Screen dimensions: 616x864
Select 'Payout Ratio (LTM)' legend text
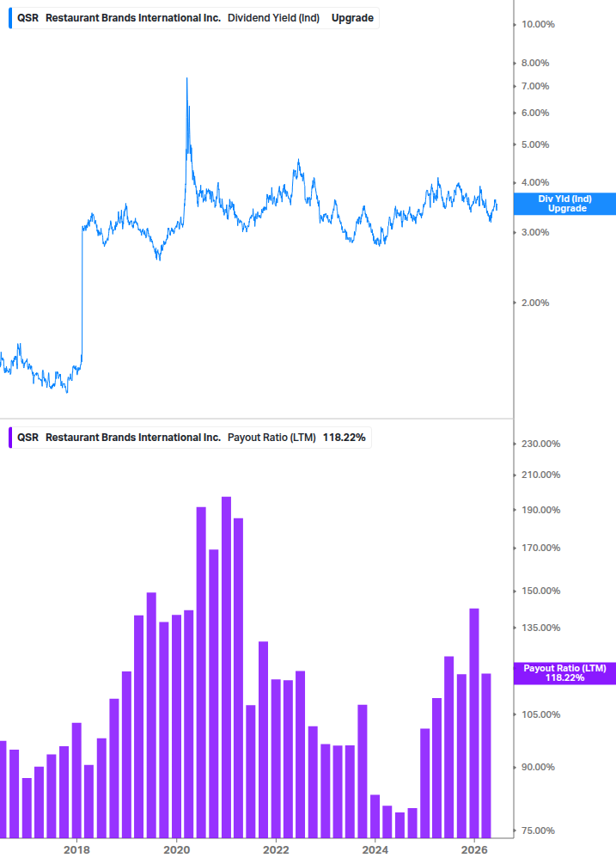tap(272, 438)
